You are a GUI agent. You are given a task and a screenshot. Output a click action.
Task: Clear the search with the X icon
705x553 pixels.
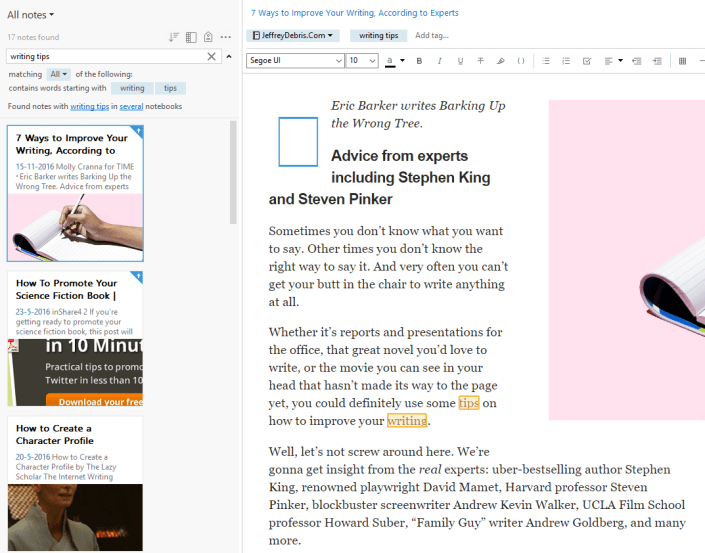click(x=212, y=56)
